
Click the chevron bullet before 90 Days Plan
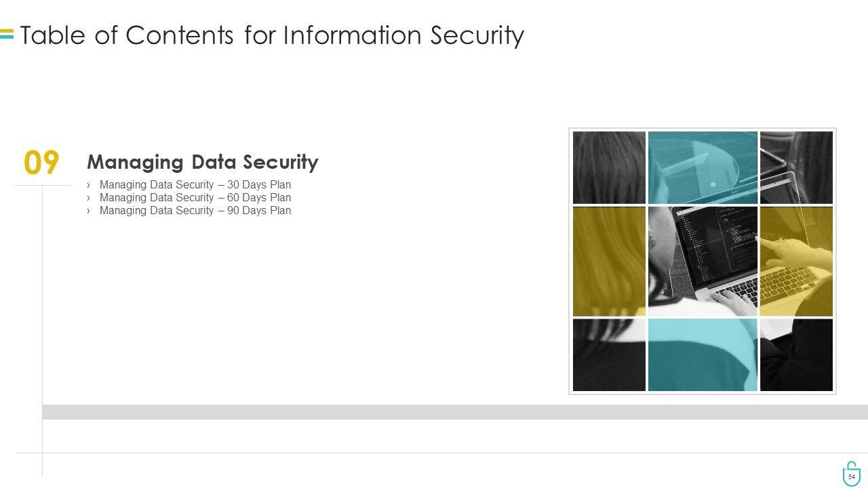pyautogui.click(x=89, y=211)
